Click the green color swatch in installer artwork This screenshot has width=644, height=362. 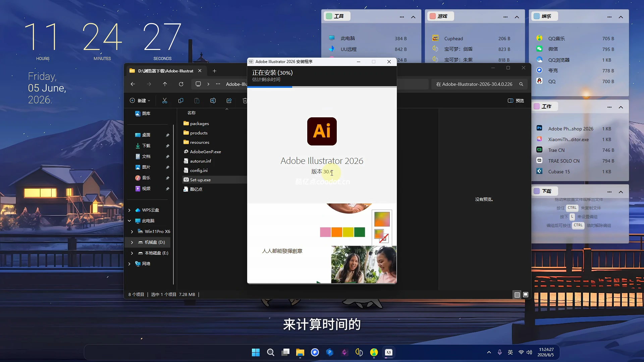(x=360, y=232)
